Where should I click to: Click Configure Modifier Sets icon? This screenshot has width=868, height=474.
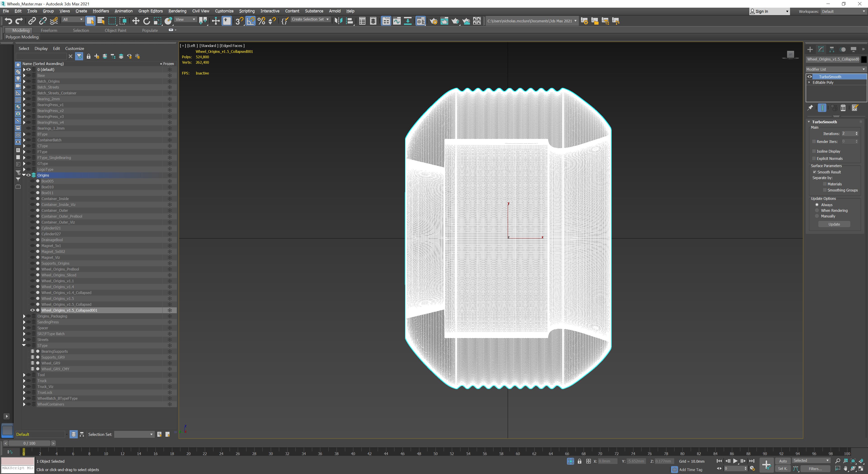pos(855,108)
